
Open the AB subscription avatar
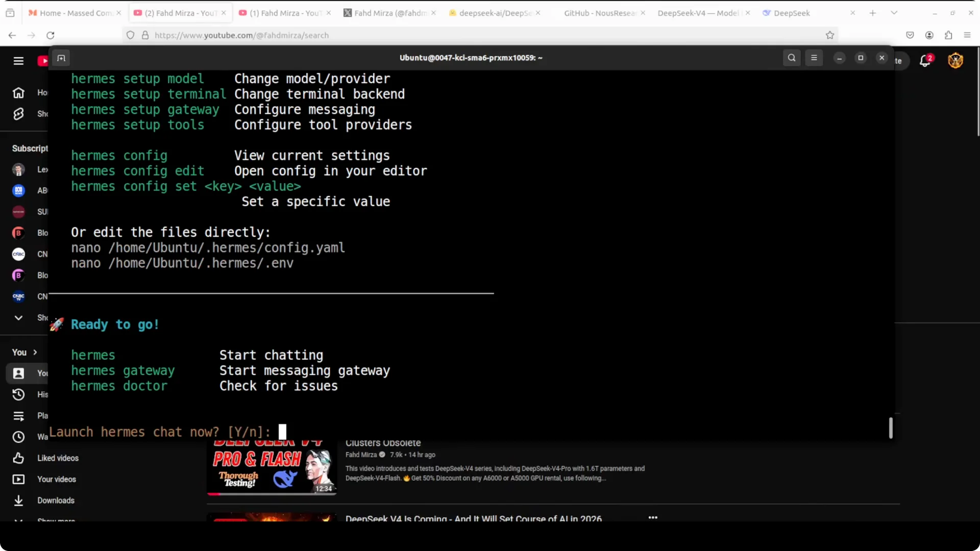point(18,190)
